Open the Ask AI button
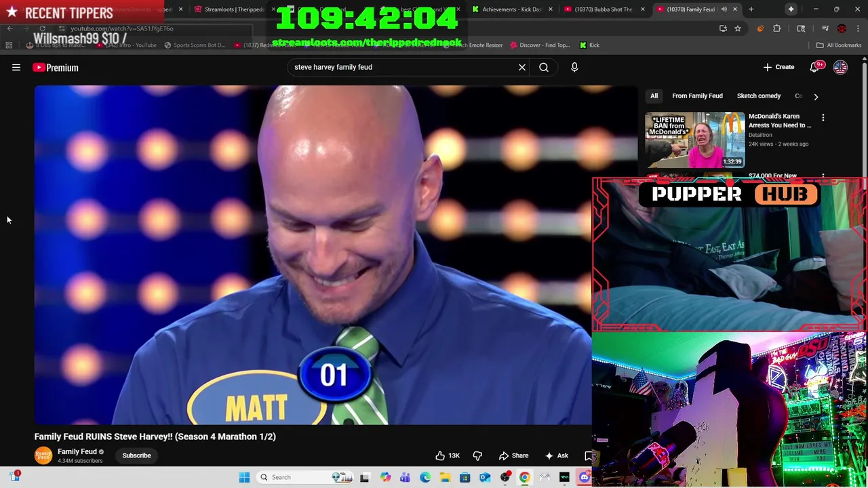Viewport: 868px width, 488px height. (x=556, y=455)
